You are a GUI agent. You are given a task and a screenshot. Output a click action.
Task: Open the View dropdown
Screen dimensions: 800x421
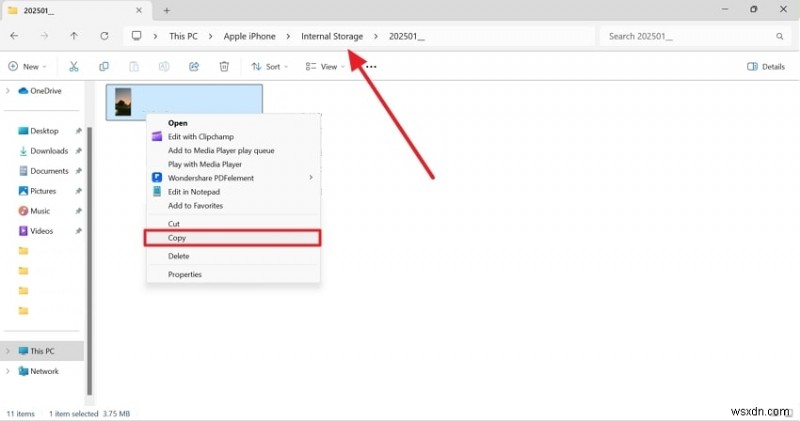(325, 66)
